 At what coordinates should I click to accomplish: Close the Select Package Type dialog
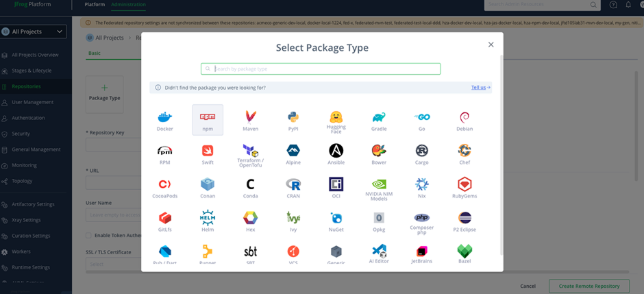[491, 45]
